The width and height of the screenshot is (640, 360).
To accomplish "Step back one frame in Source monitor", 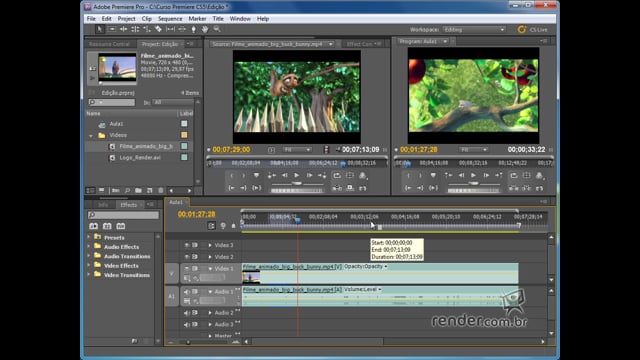I will 284,176.
